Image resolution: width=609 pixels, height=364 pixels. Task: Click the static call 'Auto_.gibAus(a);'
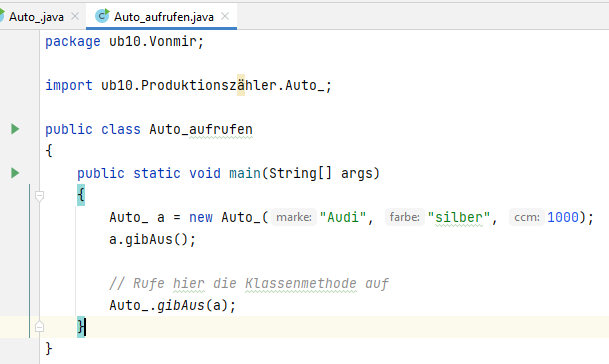172,305
